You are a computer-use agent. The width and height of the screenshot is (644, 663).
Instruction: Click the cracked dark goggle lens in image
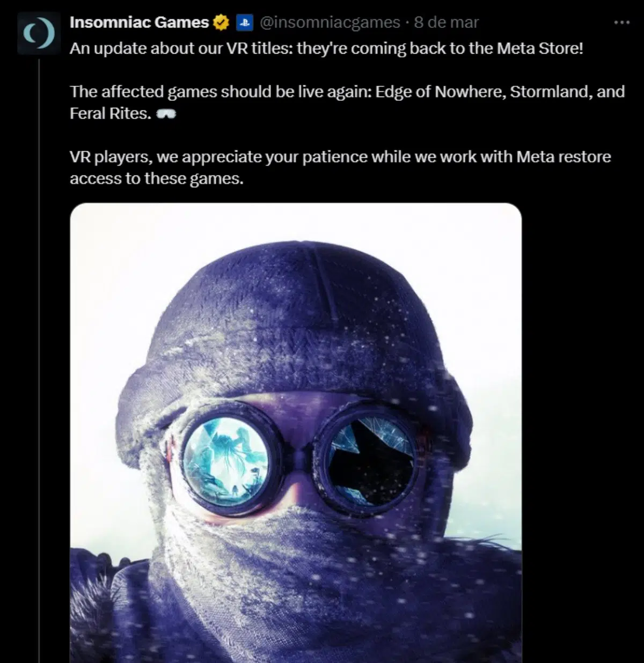(x=370, y=460)
